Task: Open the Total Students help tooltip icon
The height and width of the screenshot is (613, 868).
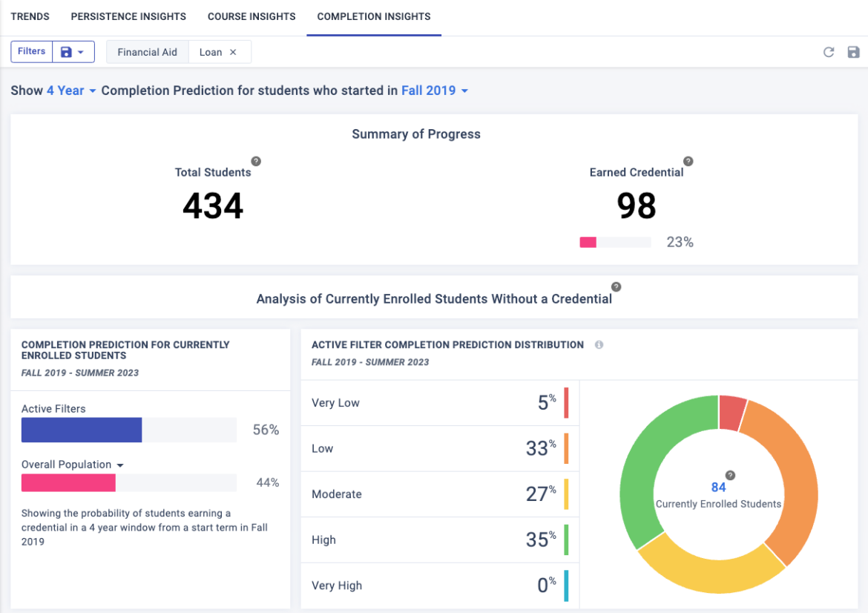Action: point(256,160)
